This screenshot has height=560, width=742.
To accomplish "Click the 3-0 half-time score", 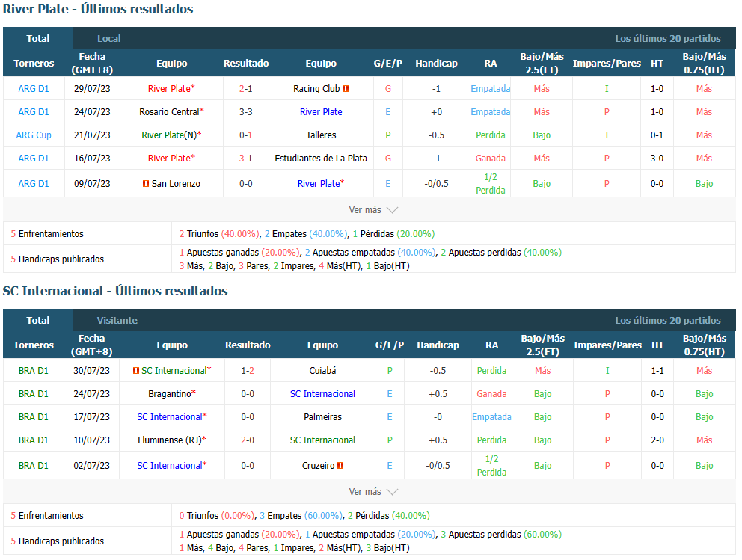I will (x=657, y=159).
